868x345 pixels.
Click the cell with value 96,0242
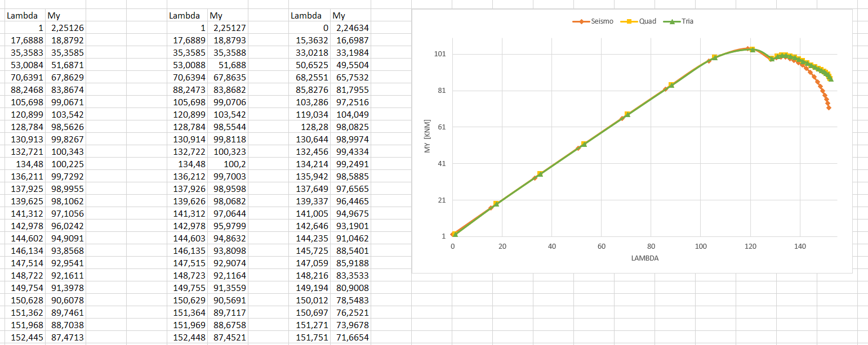66,226
